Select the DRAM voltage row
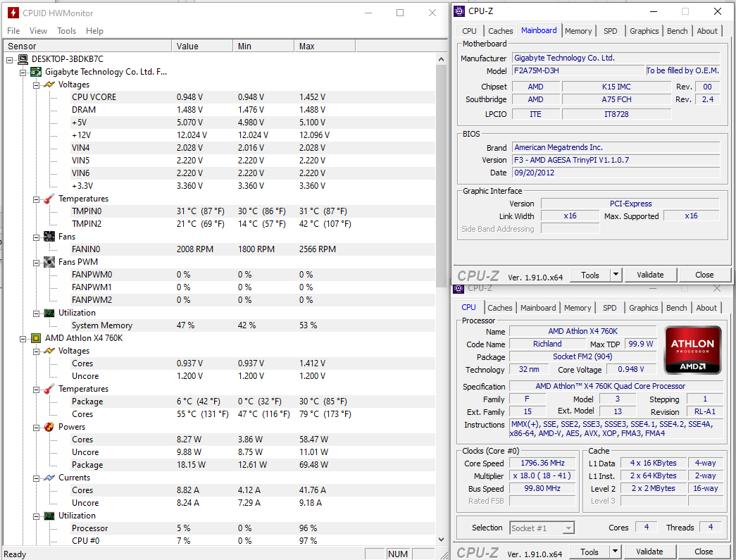Image resolution: width=736 pixels, height=560 pixels. [x=253, y=110]
